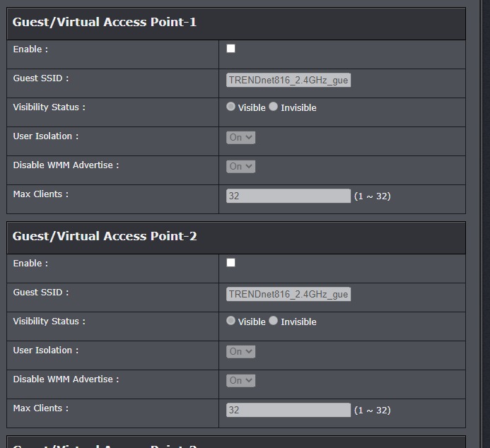
Task: Click Guest SSID field in Access Point-2
Action: click(x=288, y=294)
